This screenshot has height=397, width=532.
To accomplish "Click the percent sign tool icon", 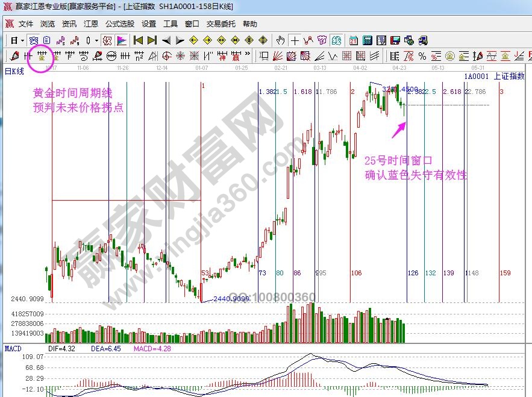I will 422,56.
